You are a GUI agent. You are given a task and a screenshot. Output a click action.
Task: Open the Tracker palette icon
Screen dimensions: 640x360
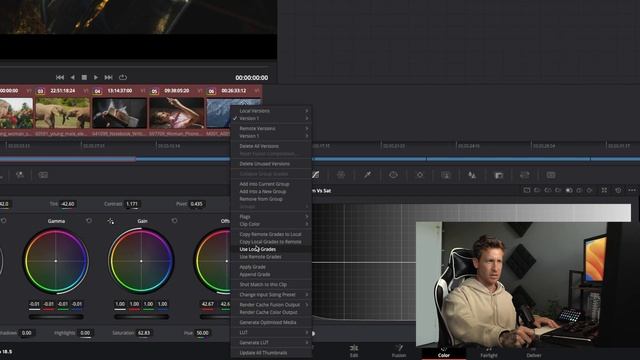tap(420, 175)
